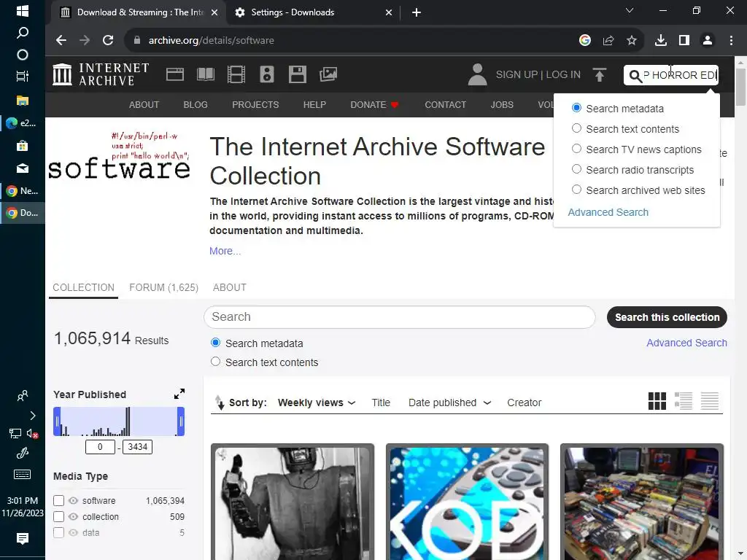The width and height of the screenshot is (747, 560).
Task: Select Search TV news captions
Action: (576, 149)
